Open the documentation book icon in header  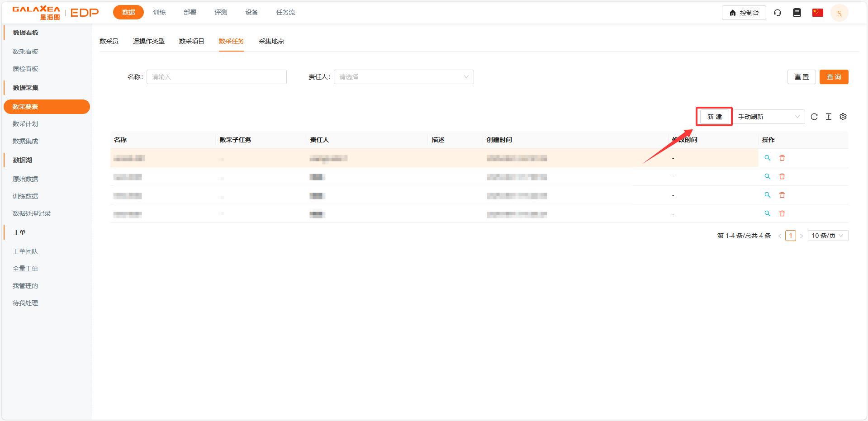797,13
